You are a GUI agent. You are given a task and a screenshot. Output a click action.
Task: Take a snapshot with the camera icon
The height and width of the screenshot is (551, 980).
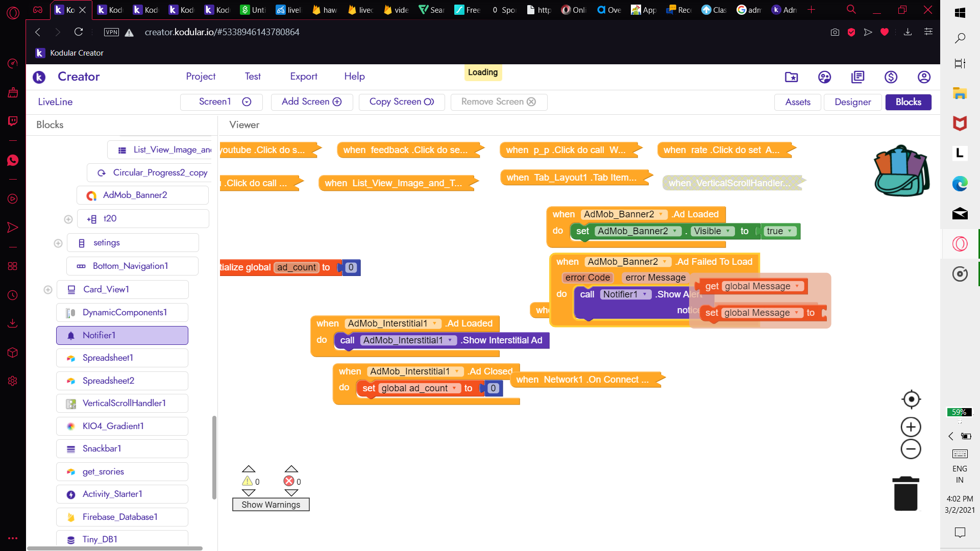(835, 32)
